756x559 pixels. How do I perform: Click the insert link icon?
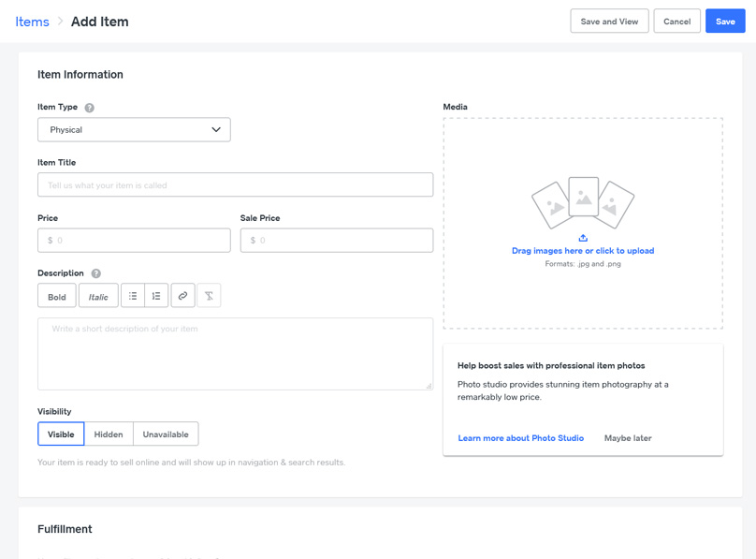(x=183, y=296)
